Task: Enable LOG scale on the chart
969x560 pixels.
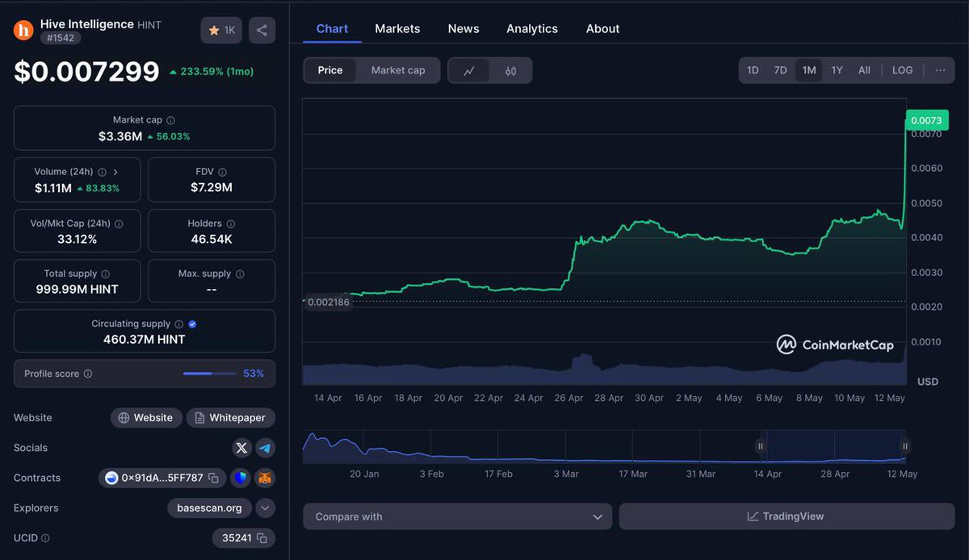Action: [902, 70]
